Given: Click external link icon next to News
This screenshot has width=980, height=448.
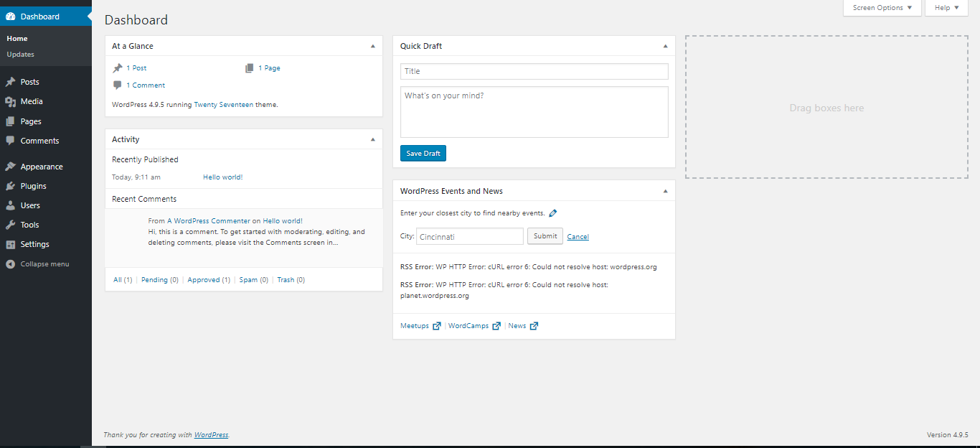Looking at the screenshot, I should 534,326.
